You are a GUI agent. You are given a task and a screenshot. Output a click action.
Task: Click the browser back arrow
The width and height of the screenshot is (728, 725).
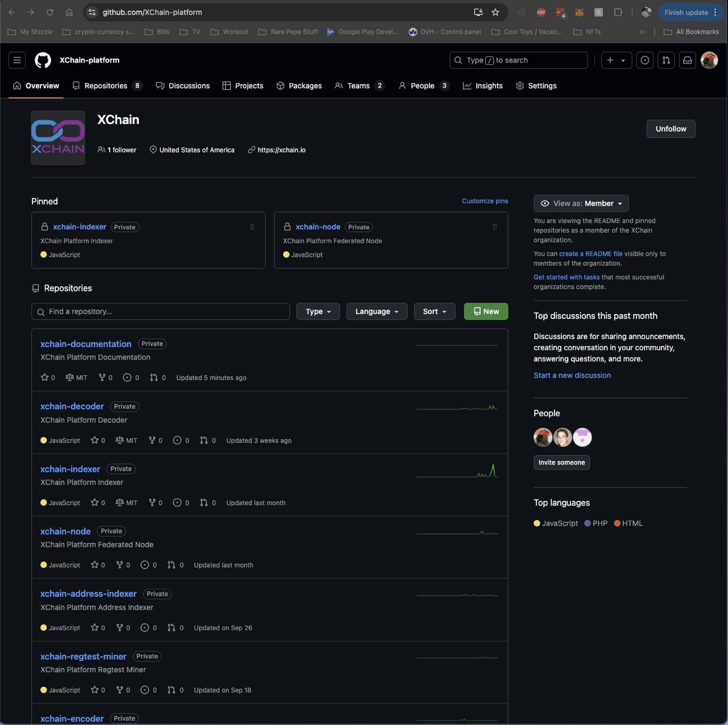[x=12, y=12]
